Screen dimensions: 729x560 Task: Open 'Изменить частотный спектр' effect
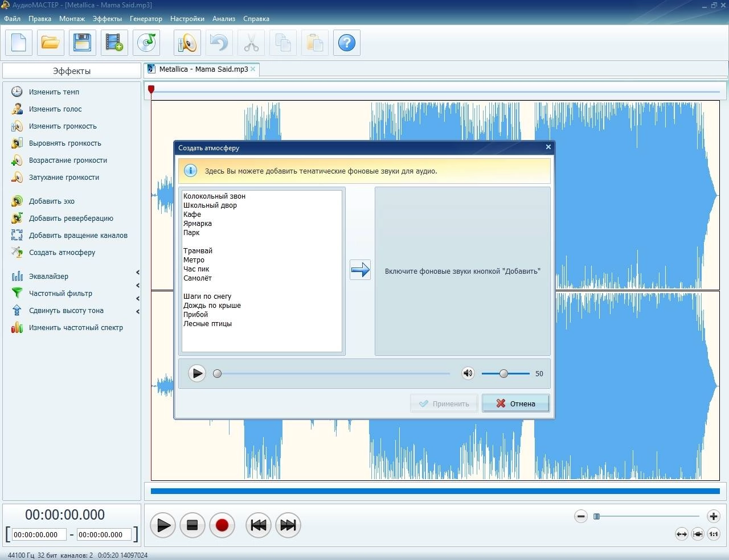click(x=76, y=327)
